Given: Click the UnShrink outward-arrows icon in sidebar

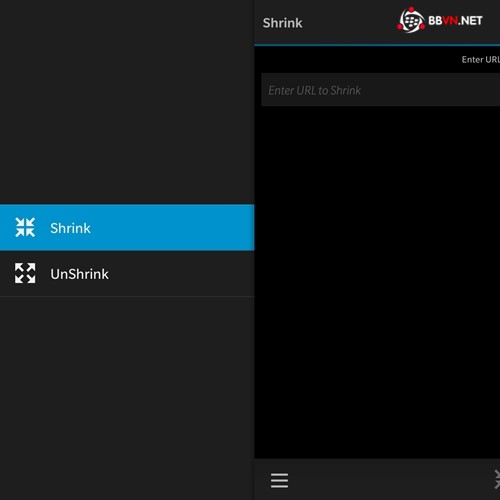Looking at the screenshot, I should pos(25,273).
